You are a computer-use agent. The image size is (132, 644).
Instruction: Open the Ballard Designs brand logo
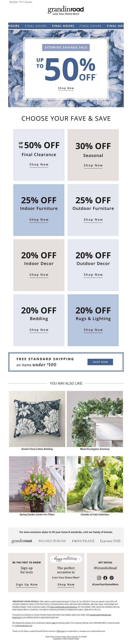click(52, 541)
